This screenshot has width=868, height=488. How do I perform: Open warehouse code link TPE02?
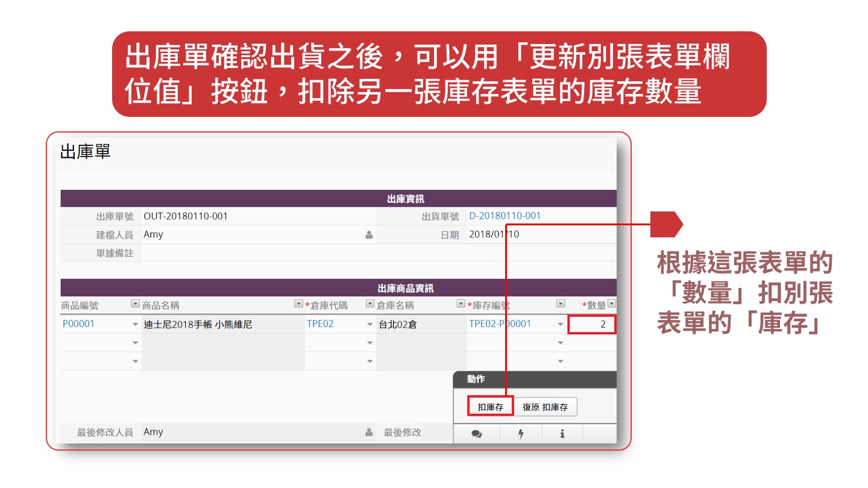click(x=320, y=324)
